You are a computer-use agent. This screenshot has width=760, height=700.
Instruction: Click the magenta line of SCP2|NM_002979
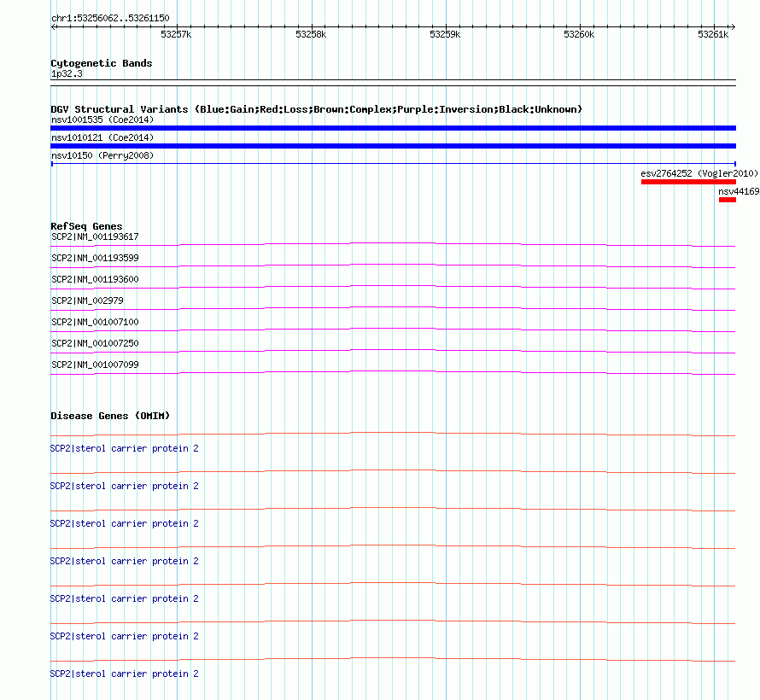[x=393, y=307]
